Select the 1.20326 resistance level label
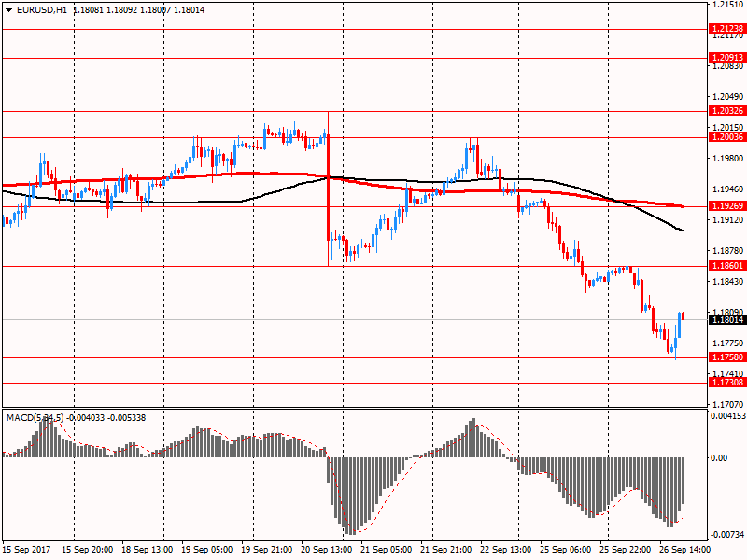This screenshot has width=747, height=560. click(727, 111)
